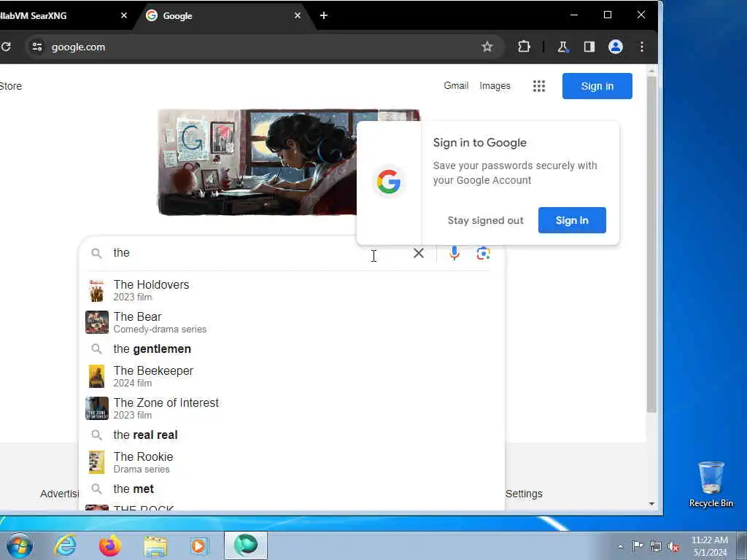
Task: Toggle the Chrome side panel icon
Action: pos(589,47)
